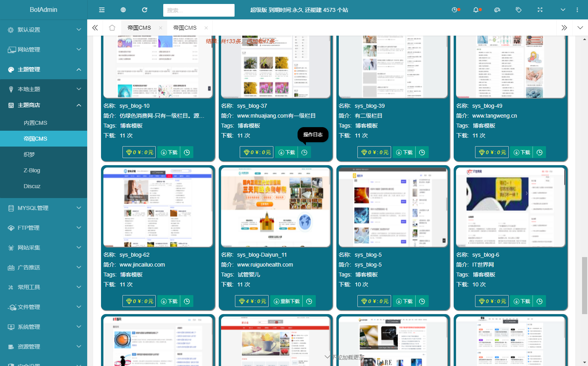588x366 pixels.
Task: Click 重新下载 for sys_blog-Daiyun_11
Action: point(287,301)
